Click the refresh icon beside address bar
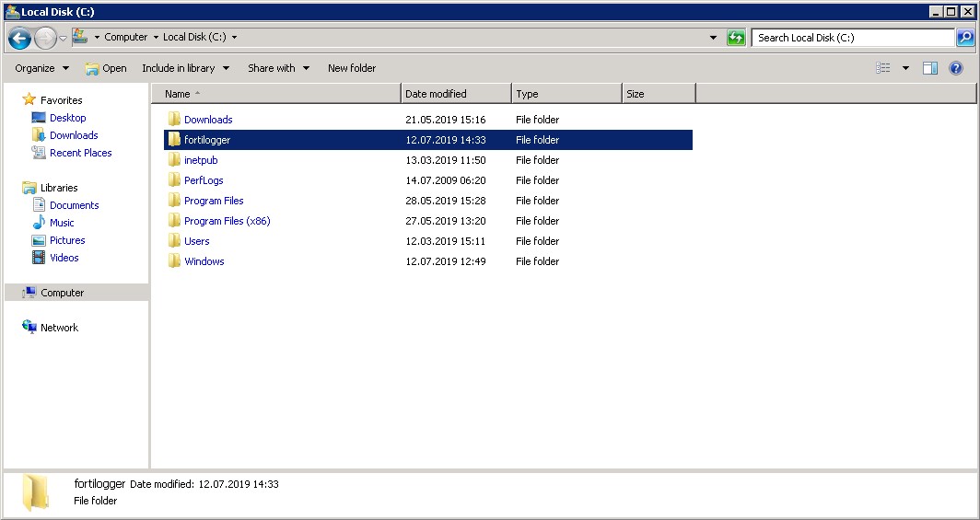The image size is (980, 520). (x=736, y=38)
